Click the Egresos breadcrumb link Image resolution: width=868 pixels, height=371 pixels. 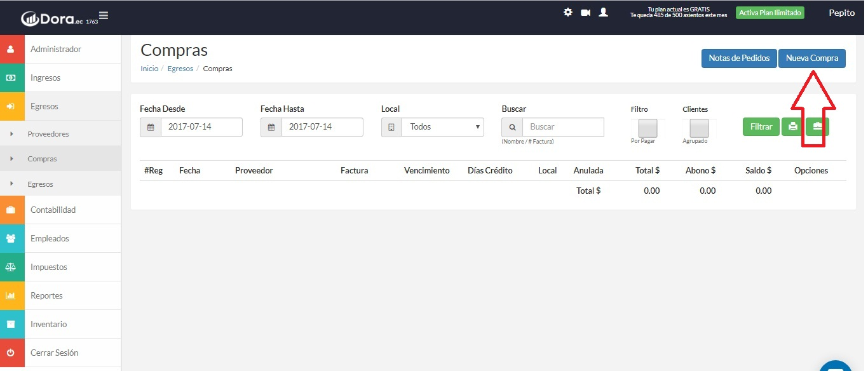tap(180, 69)
